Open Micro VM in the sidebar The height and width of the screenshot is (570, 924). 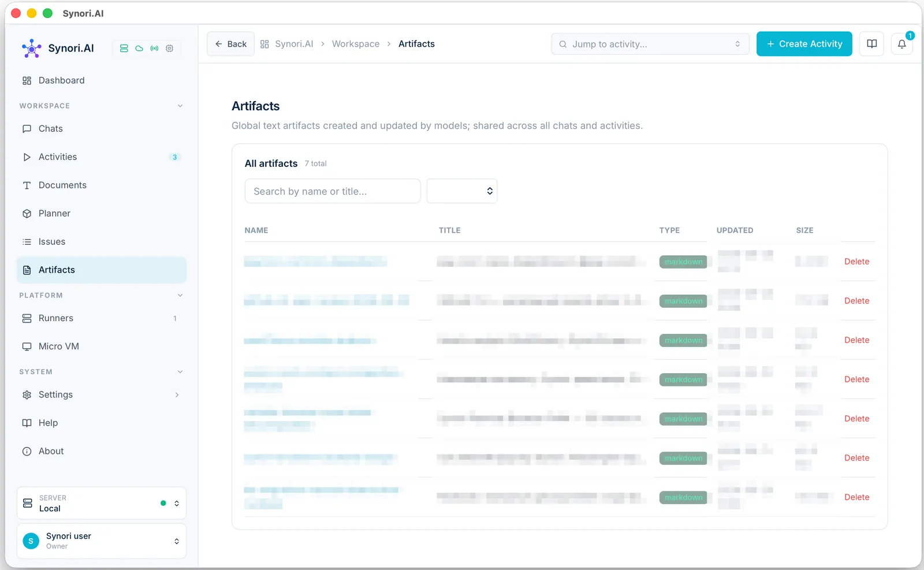click(x=102, y=347)
